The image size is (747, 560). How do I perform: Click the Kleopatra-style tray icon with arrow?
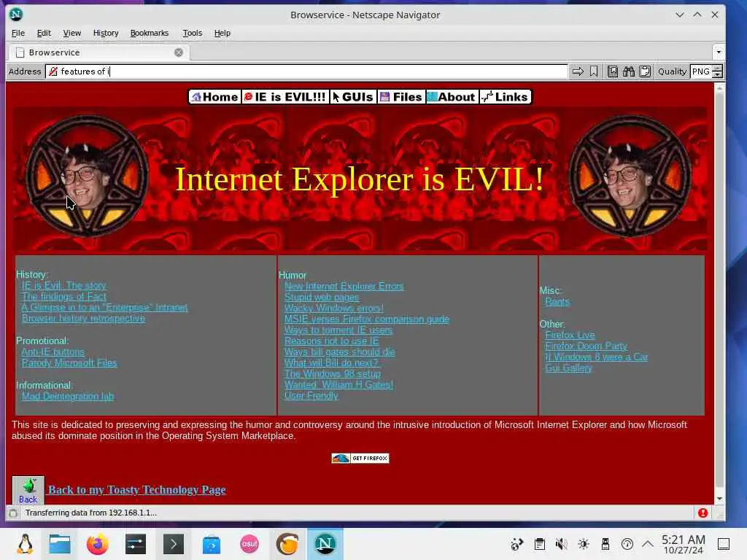pyautogui.click(x=517, y=544)
